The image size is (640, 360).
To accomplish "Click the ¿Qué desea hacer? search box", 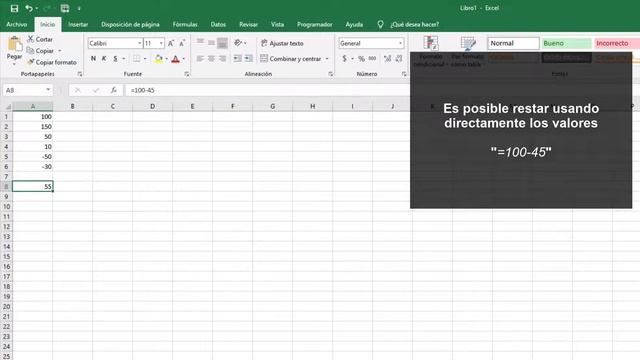I will (x=414, y=24).
